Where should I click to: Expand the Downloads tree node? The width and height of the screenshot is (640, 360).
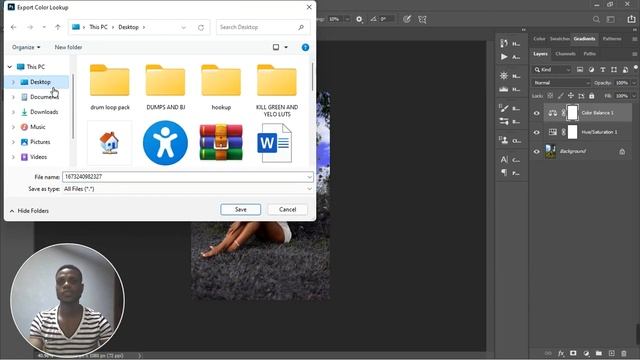13,112
